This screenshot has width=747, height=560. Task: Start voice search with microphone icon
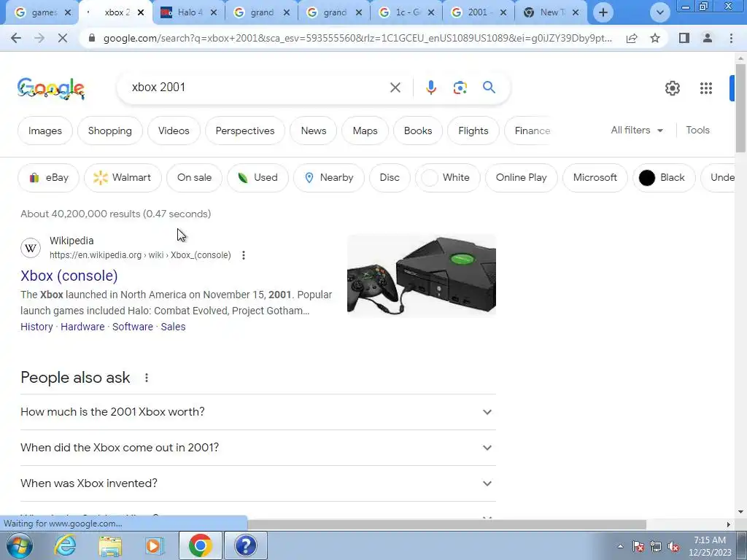[x=431, y=87]
